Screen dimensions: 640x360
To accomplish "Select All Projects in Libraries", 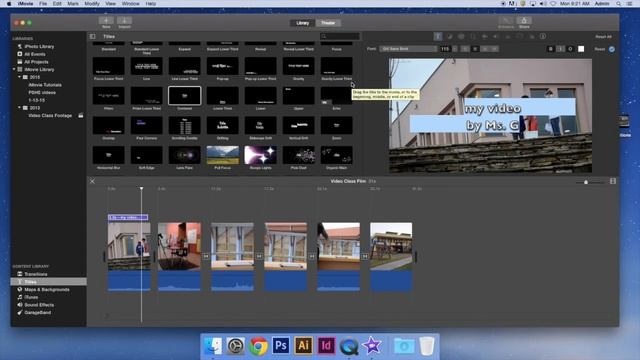I will coord(36,62).
